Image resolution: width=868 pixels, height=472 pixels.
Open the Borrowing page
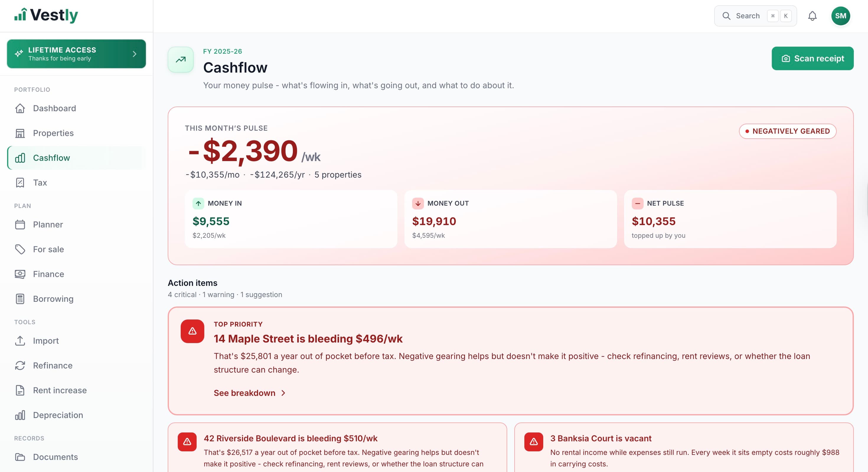point(76,299)
